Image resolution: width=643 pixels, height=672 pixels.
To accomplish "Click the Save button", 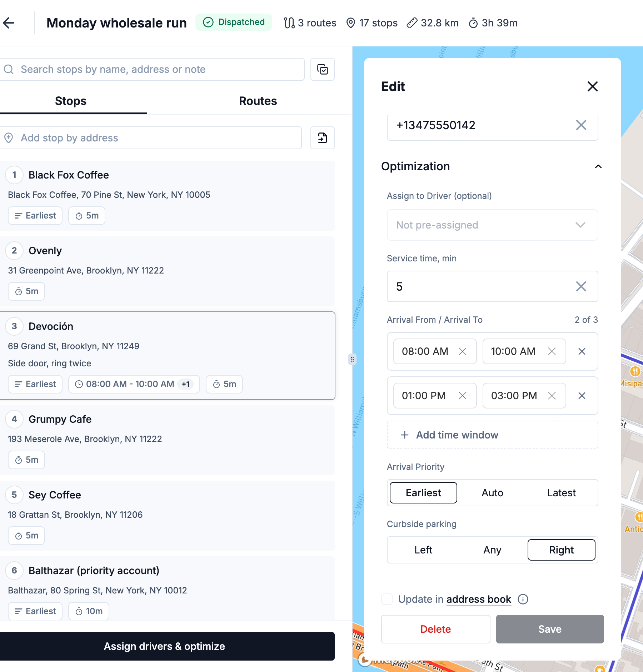I will [550, 629].
